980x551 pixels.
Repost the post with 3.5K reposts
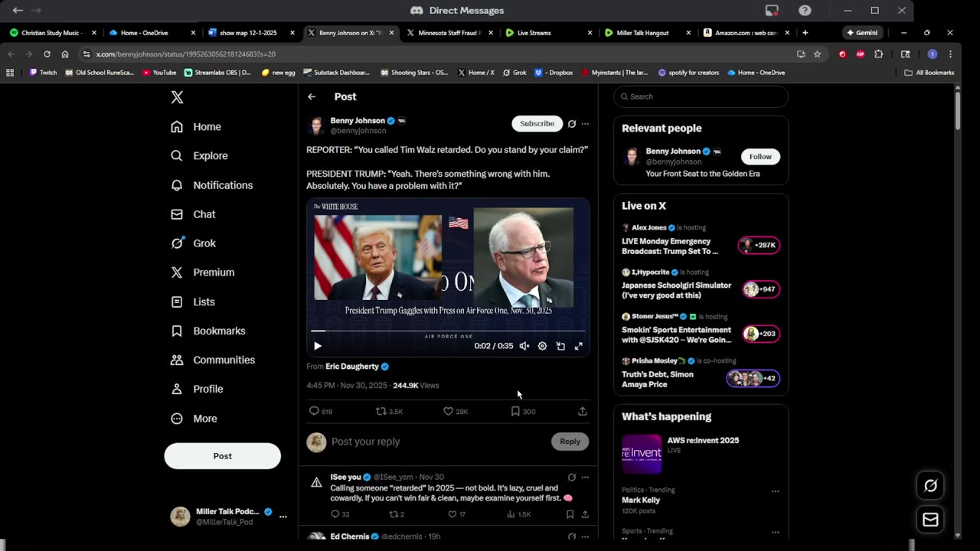point(389,411)
